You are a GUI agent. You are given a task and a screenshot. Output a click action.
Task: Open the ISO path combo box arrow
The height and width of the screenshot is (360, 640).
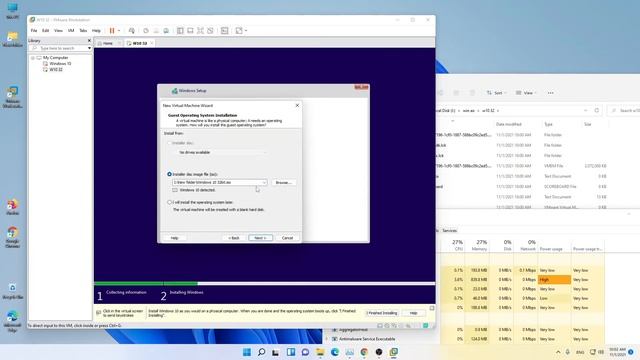point(264,182)
